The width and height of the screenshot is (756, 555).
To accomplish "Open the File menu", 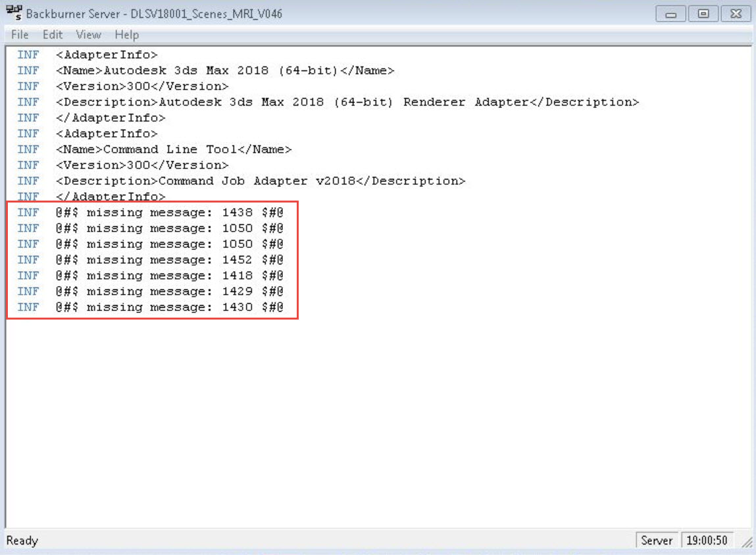I will coord(19,35).
